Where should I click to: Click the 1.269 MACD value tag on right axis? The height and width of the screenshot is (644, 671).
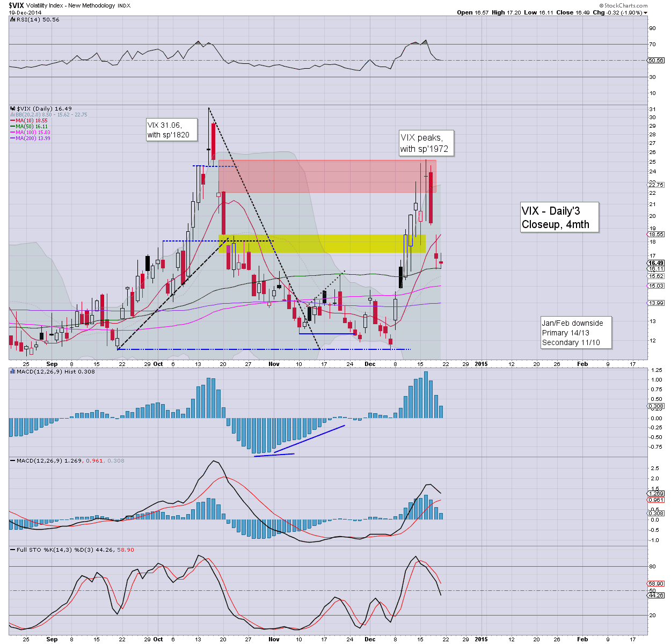[656, 493]
